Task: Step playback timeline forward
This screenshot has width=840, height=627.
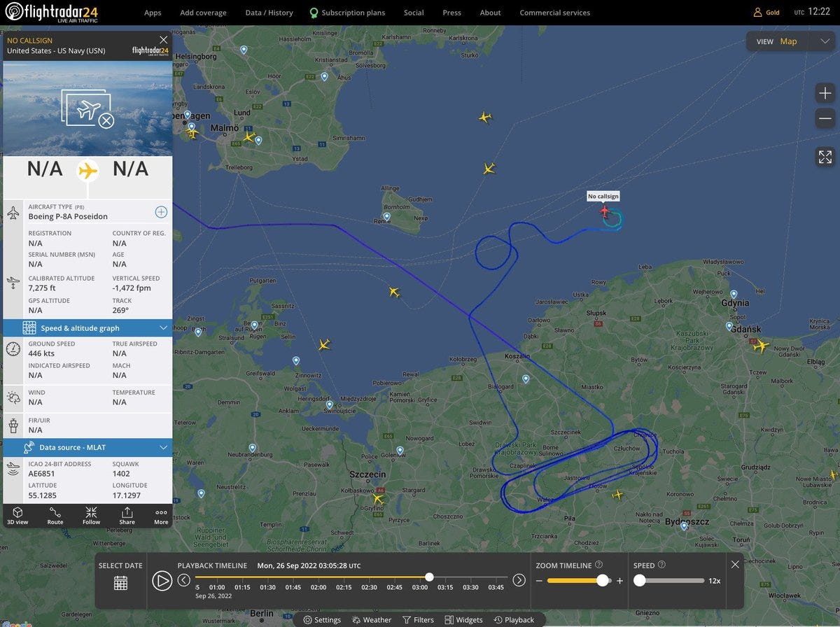Action: click(x=519, y=579)
